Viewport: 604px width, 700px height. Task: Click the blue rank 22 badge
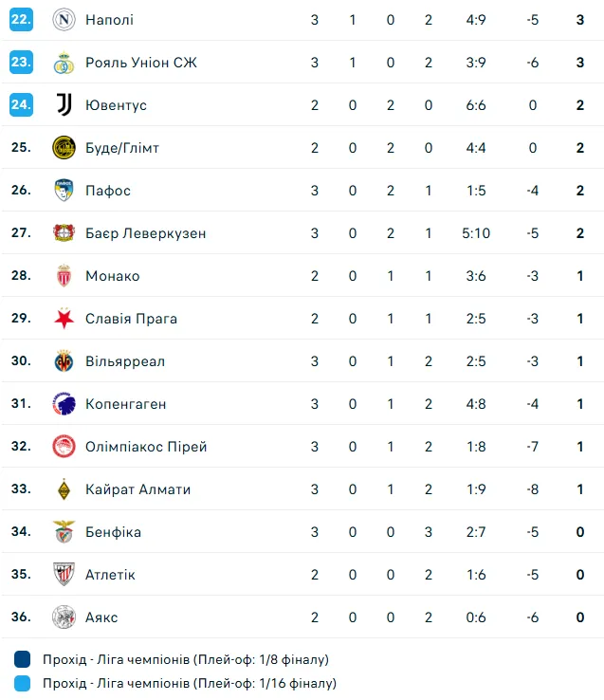21,20
